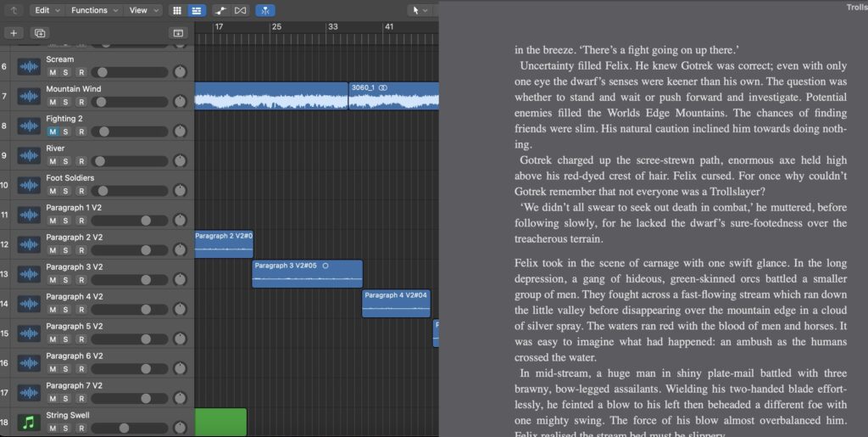Viewport: 868px width, 437px height.
Task: Mute the Paragraph 1 V2 track
Action: click(53, 221)
